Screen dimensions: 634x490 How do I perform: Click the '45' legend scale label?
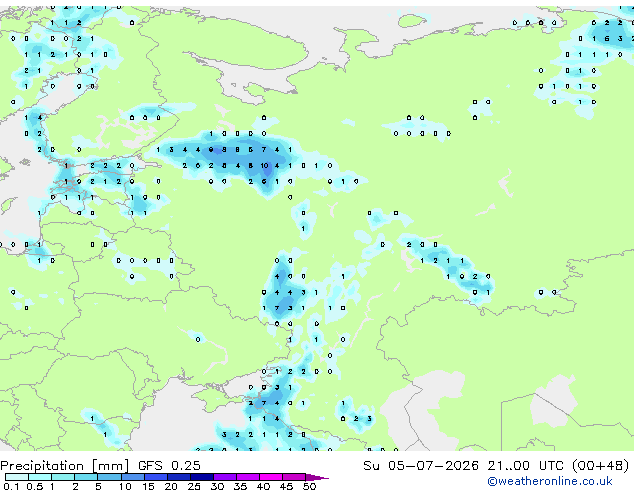286,486
